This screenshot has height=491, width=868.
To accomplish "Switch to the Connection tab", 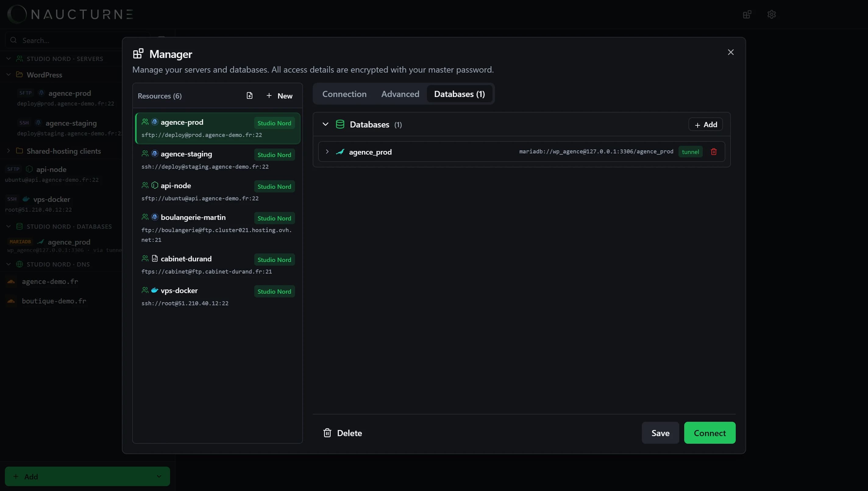I will point(344,94).
